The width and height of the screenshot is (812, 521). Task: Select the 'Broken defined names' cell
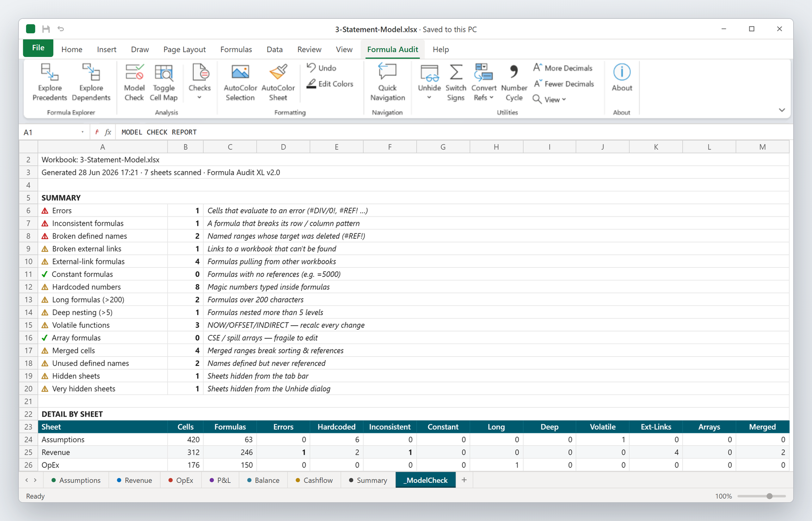(102, 236)
